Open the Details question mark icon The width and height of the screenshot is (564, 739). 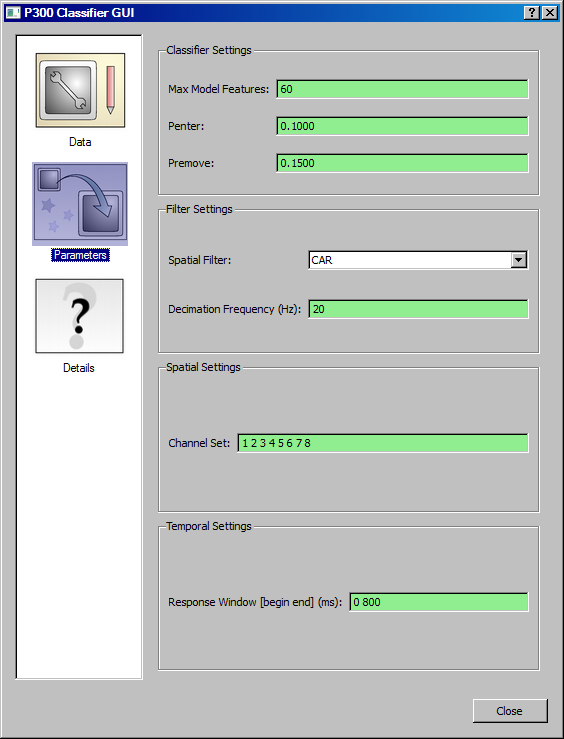pos(79,316)
